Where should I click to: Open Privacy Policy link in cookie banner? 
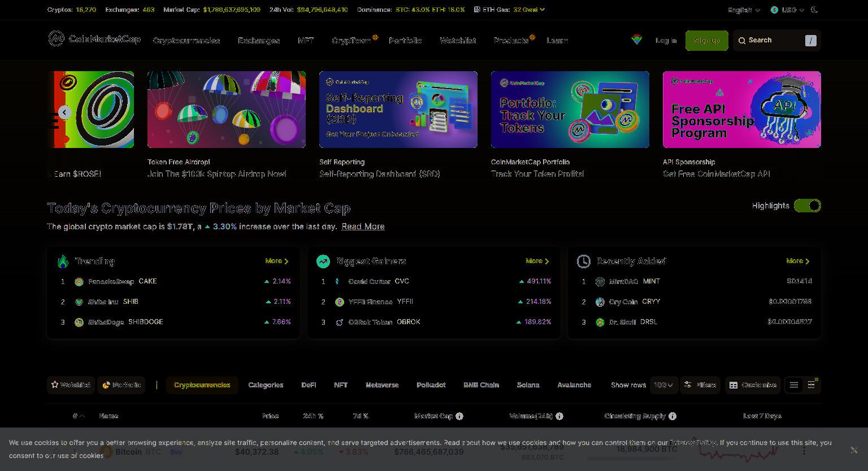coord(693,443)
